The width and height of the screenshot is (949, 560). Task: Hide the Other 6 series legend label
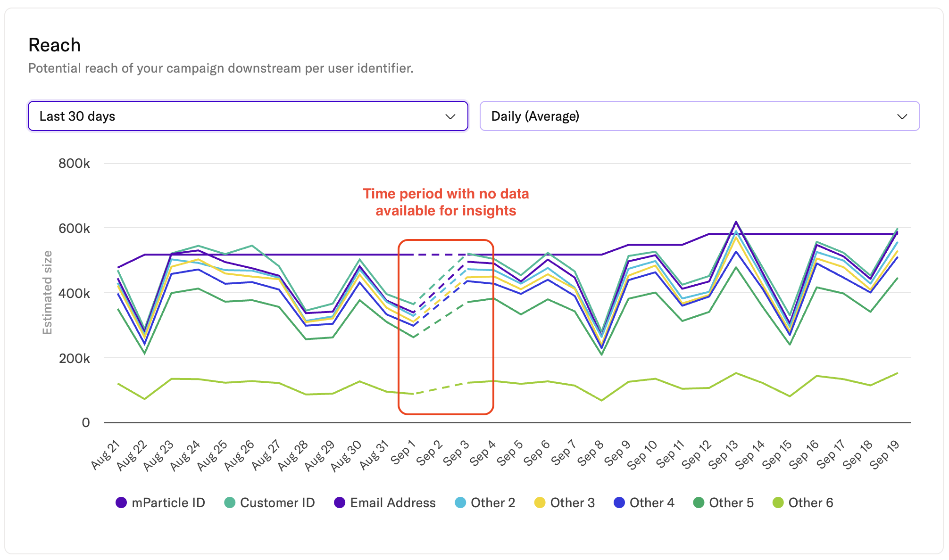[x=810, y=502]
